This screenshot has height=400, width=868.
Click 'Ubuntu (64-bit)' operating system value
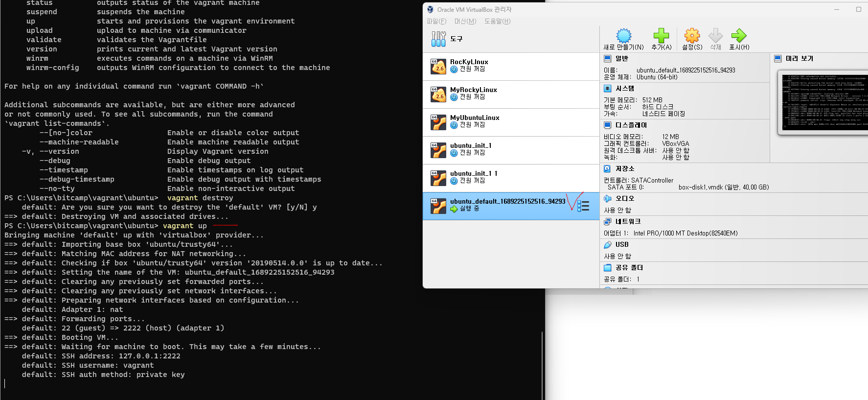pyautogui.click(x=657, y=77)
